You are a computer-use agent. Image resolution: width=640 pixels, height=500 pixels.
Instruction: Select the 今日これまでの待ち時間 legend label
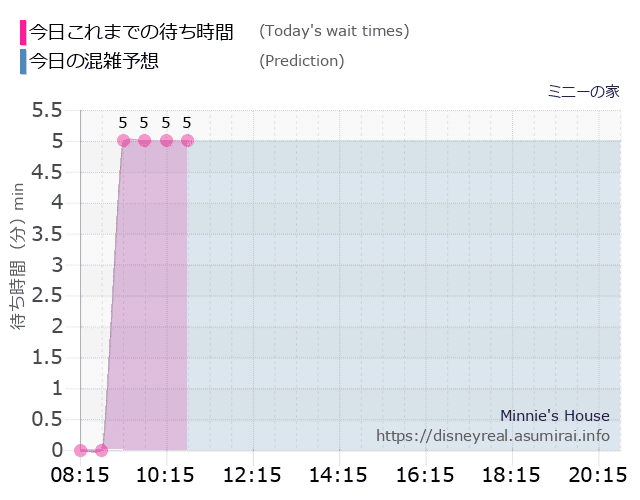131,32
